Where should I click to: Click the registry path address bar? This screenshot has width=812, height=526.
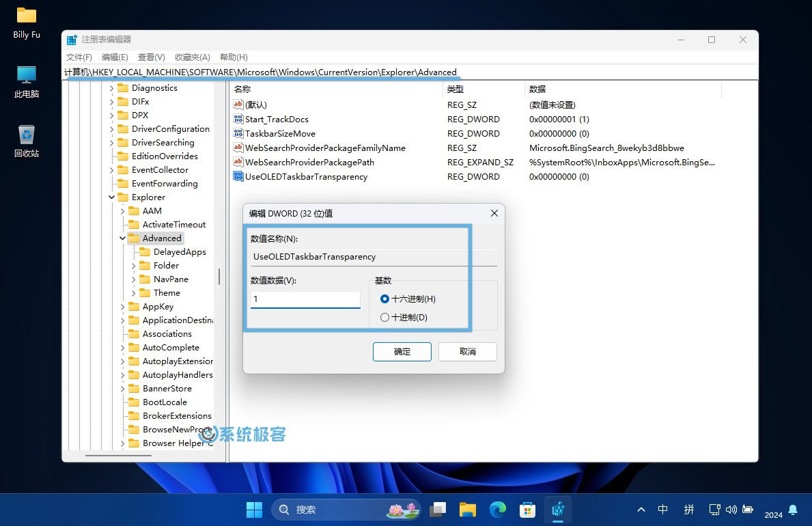(x=410, y=72)
